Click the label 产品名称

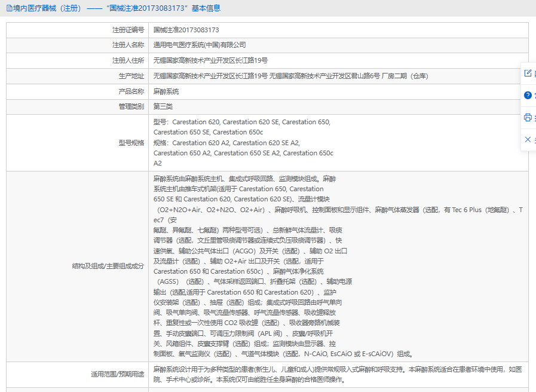[131, 91]
